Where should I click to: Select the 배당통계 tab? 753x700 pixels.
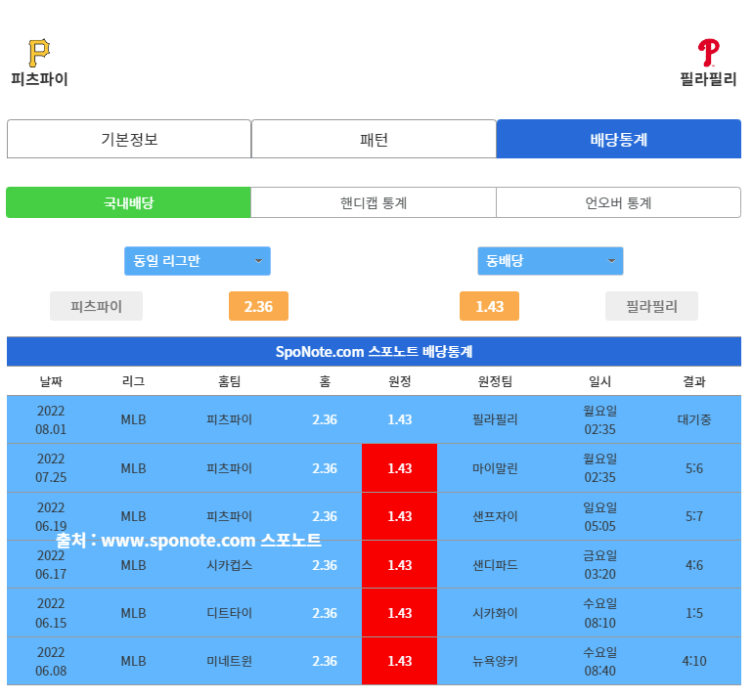[x=618, y=139]
